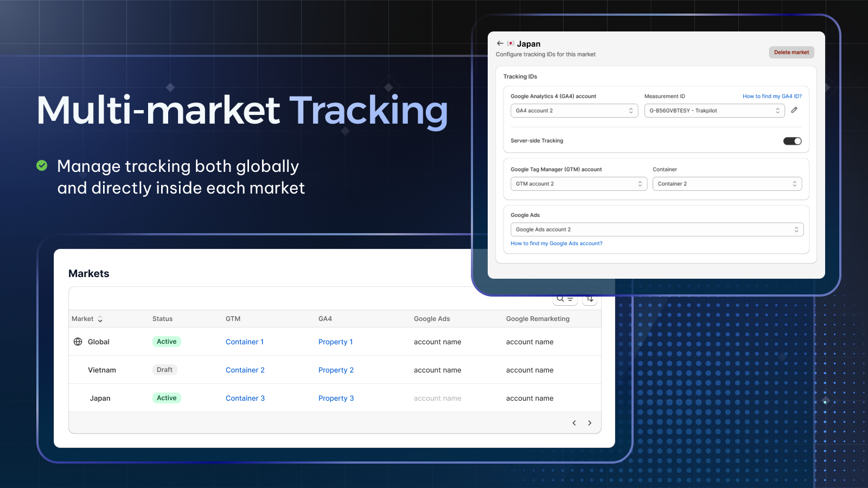Click the sort button in Markets table
The width and height of the screenshot is (868, 488).
590,299
